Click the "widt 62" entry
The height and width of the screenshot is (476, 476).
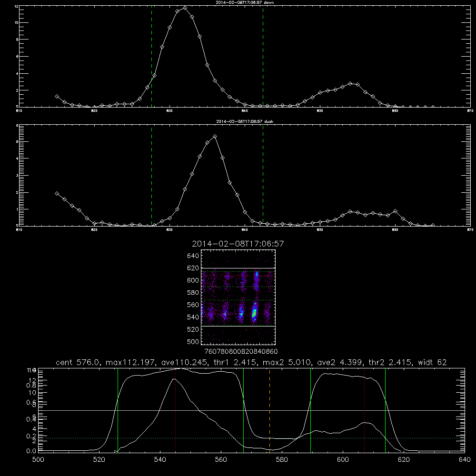pyautogui.click(x=432, y=362)
